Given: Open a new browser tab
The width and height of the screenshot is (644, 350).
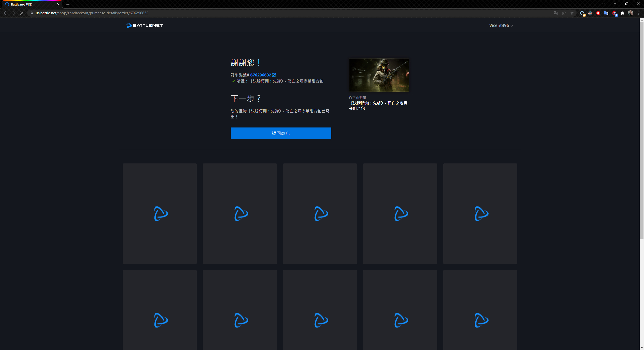Looking at the screenshot, I should pos(68,4).
